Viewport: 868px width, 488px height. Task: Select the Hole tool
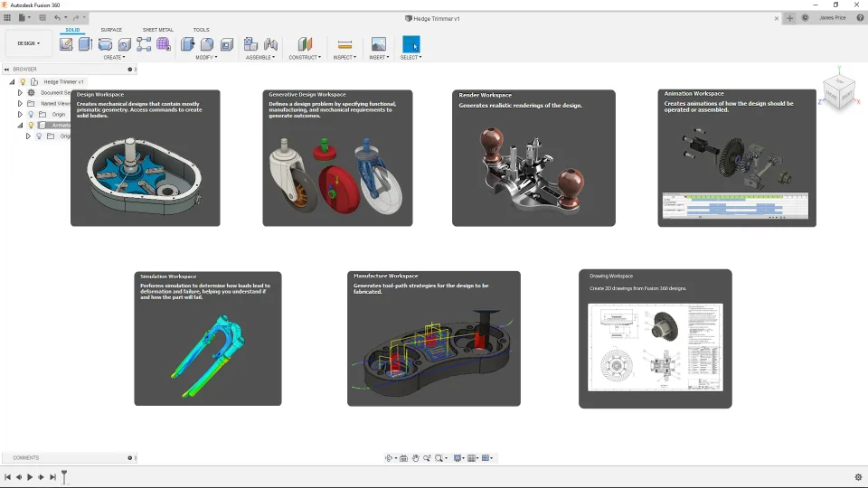(125, 44)
